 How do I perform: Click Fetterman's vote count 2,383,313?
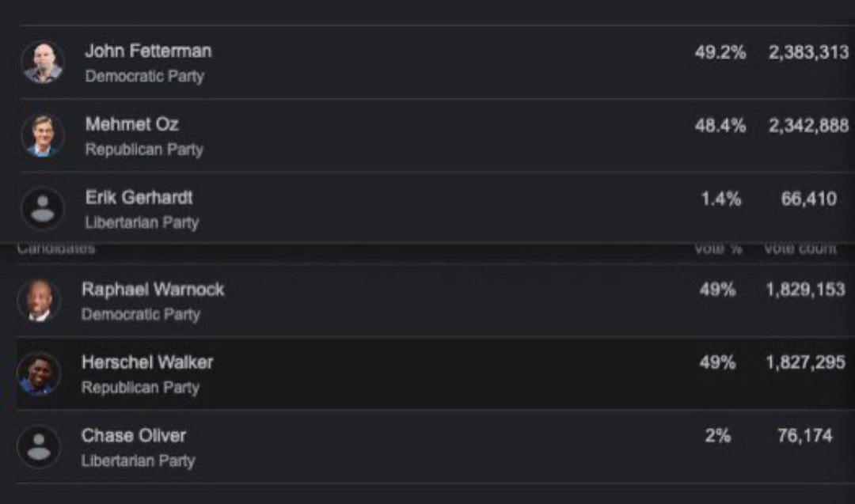coord(808,53)
